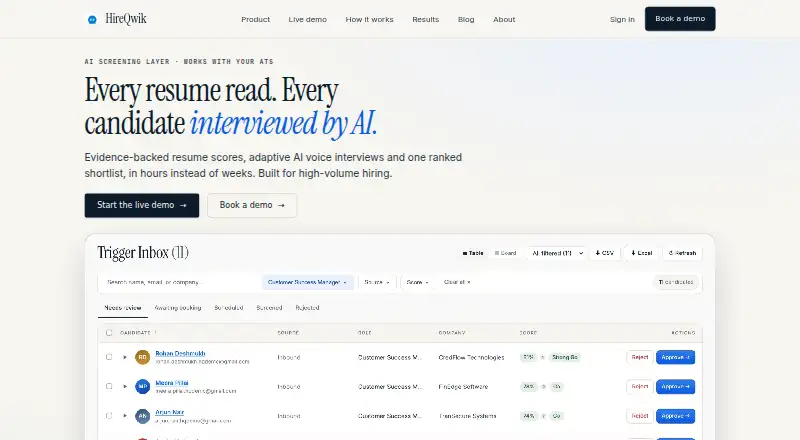Click the Strong Go badge for Rohan
This screenshot has width=800, height=440.
(564, 357)
